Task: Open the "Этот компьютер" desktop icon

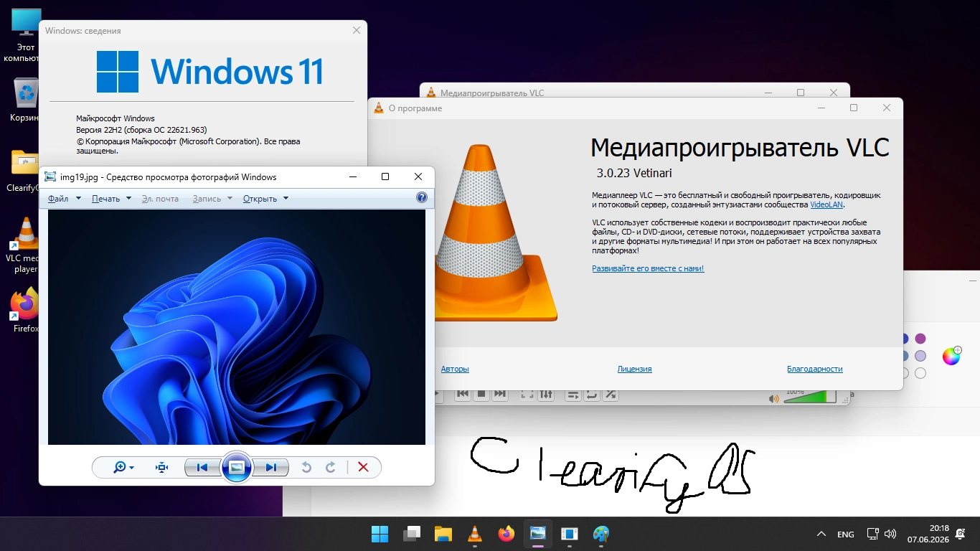Action: (23, 35)
